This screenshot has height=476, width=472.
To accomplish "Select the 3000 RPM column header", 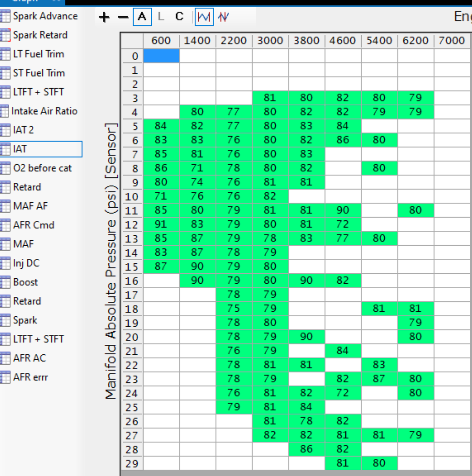I will (x=270, y=41).
